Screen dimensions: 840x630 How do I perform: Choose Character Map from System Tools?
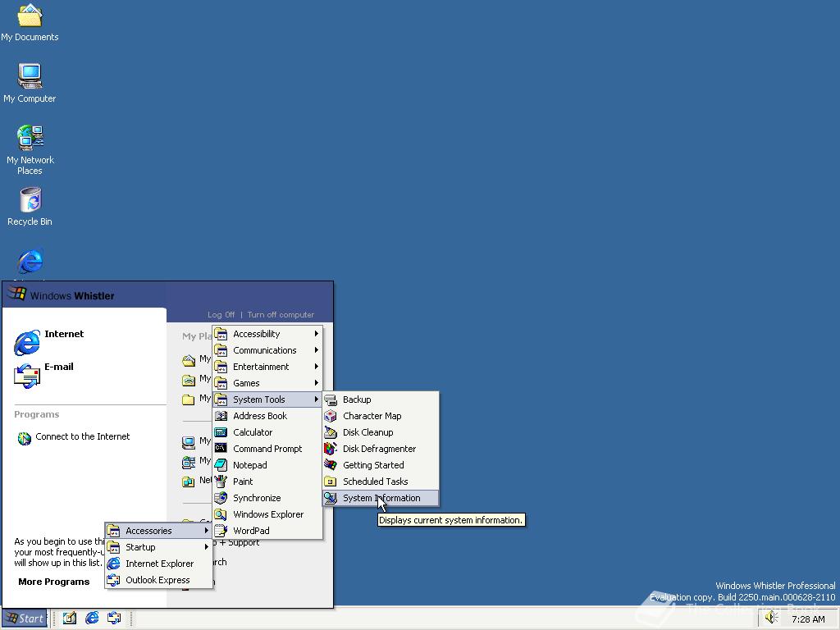coord(381,416)
